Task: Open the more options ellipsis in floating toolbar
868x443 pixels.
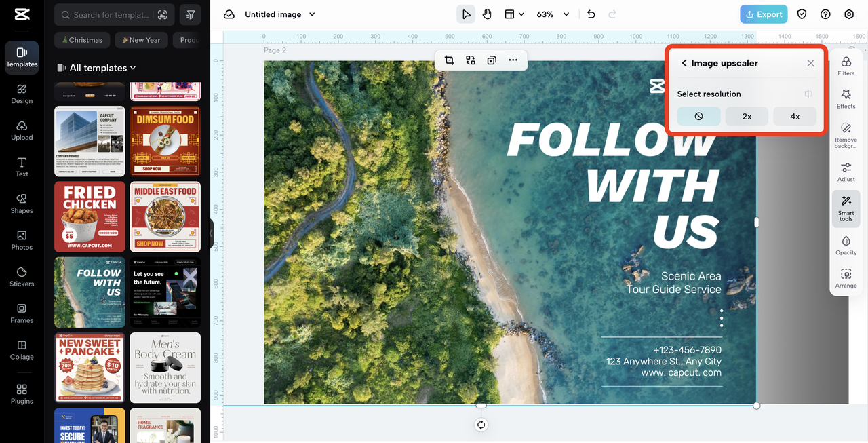Action: (x=513, y=60)
